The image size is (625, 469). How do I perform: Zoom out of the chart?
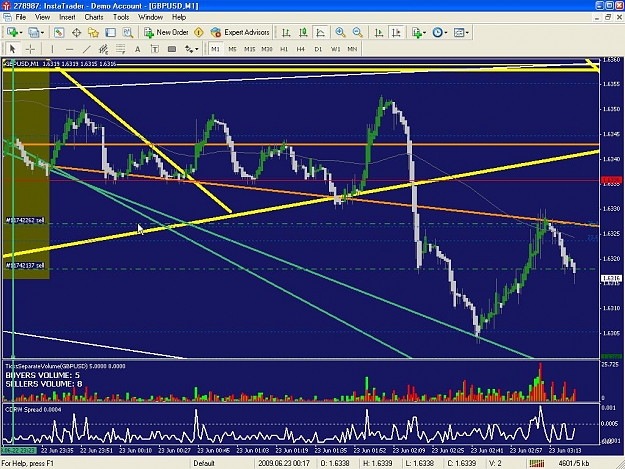coord(358,33)
